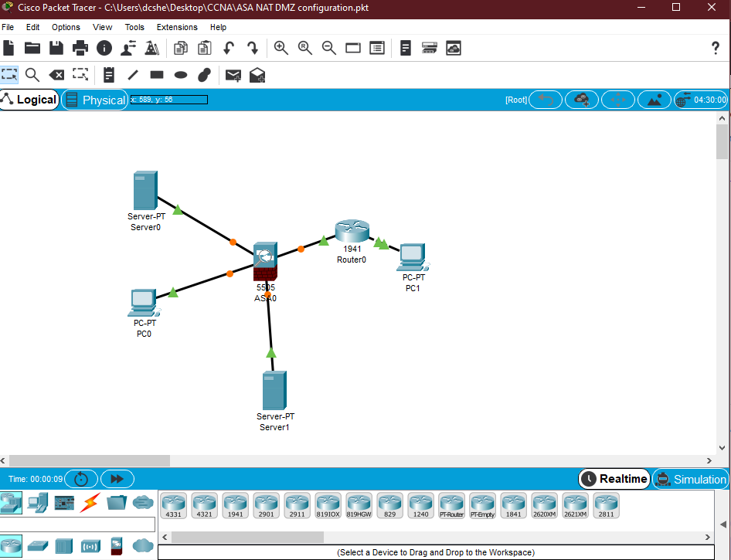
Task: Click the Back navigation button beside Root
Action: coord(546,100)
